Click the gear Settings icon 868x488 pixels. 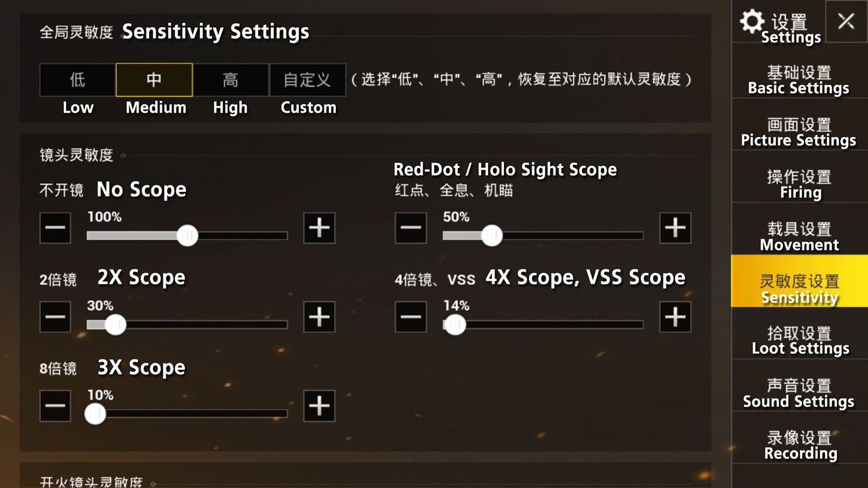pos(752,22)
